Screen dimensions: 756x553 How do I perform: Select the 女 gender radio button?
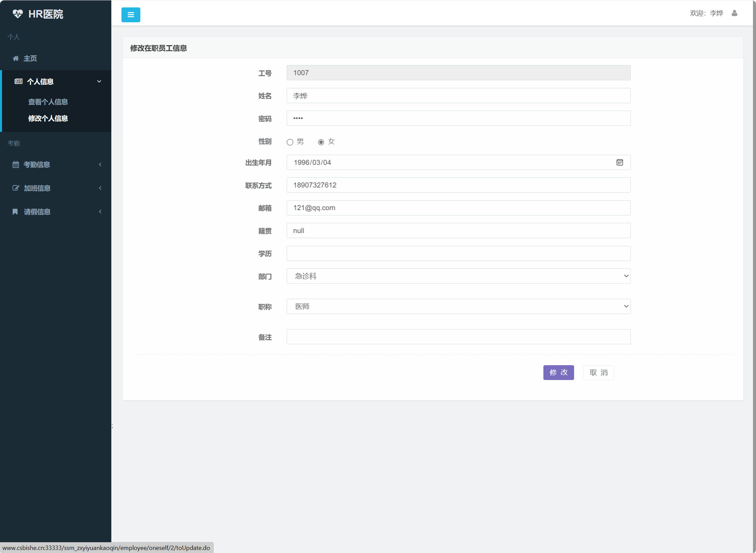(x=321, y=142)
